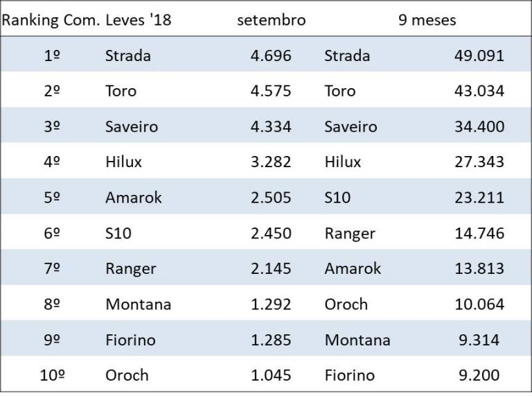Click the 'Ranking Com. Leves '18' header
The image size is (532, 396).
coord(86,20)
